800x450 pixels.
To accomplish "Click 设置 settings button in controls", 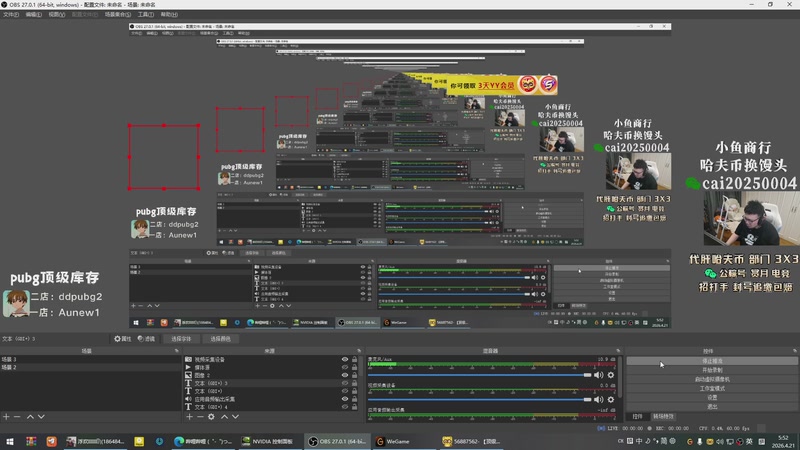I will coord(712,397).
